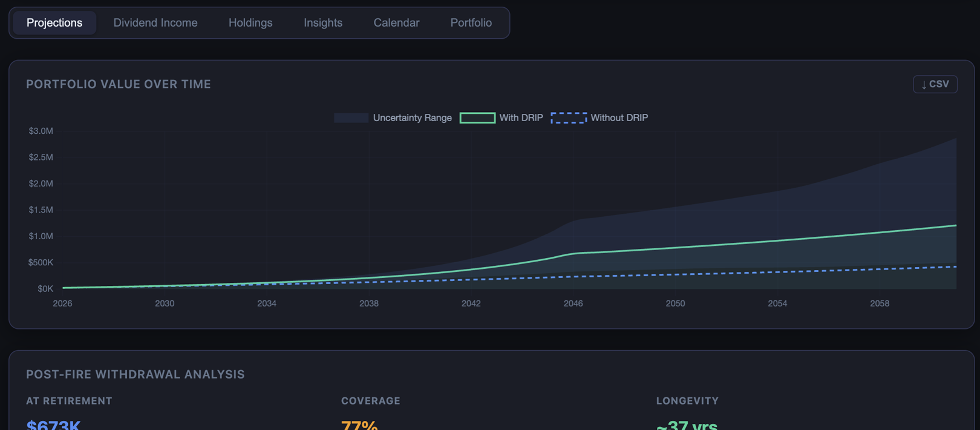This screenshot has height=430, width=980.
Task: Select the Calendar tab
Action: [x=396, y=23]
